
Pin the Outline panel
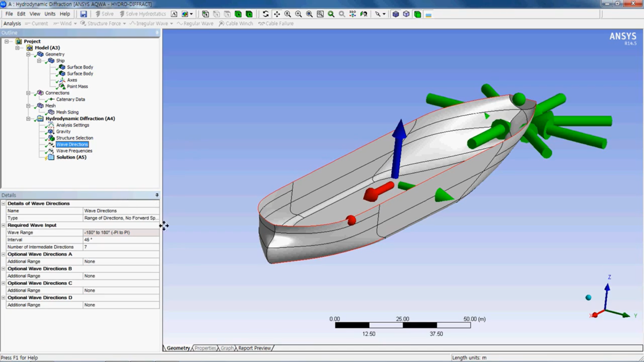[x=157, y=33]
